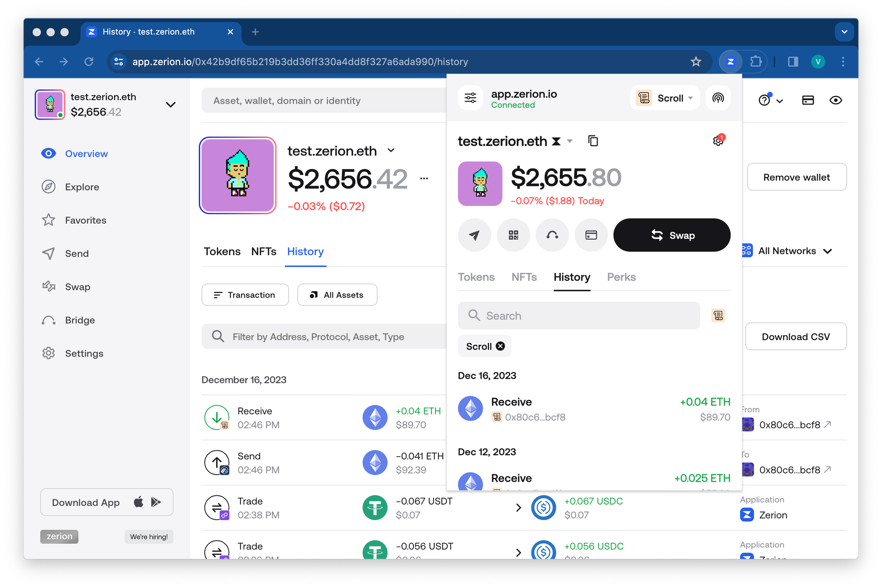The height and width of the screenshot is (588, 882).
Task: Open the Zerion extension icon in toolbar
Action: tap(730, 62)
